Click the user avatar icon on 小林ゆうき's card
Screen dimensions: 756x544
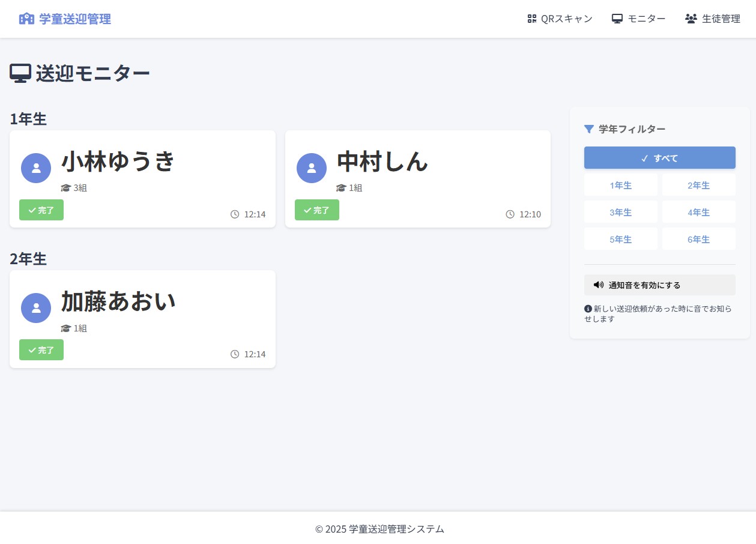tap(36, 168)
